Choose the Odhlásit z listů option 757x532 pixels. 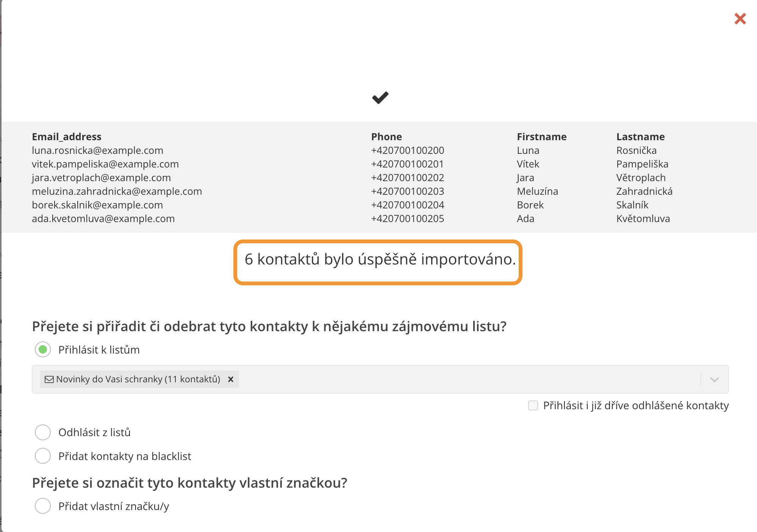(x=43, y=432)
